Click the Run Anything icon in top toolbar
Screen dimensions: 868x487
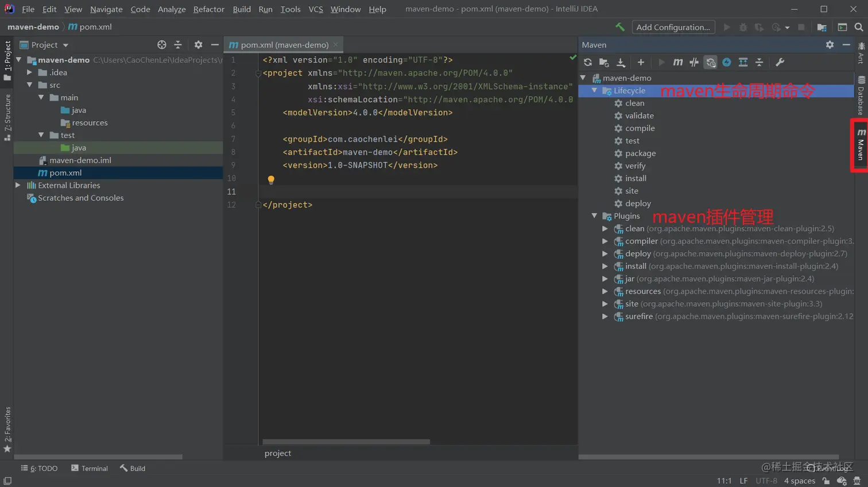click(x=843, y=27)
